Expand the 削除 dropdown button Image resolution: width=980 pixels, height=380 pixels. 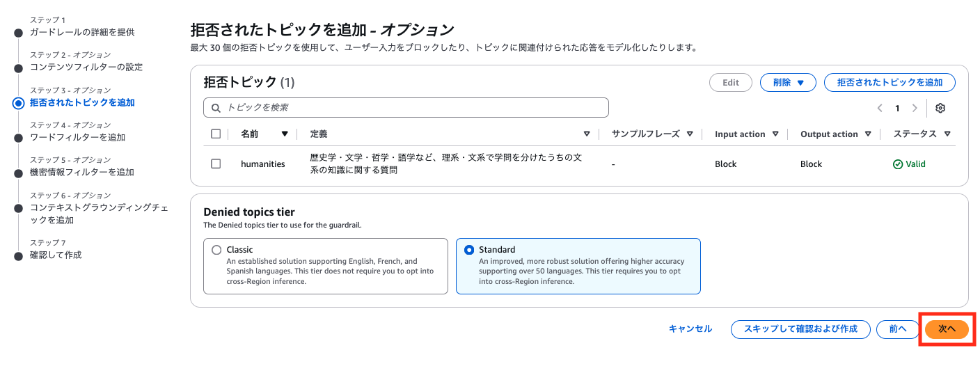pos(788,82)
